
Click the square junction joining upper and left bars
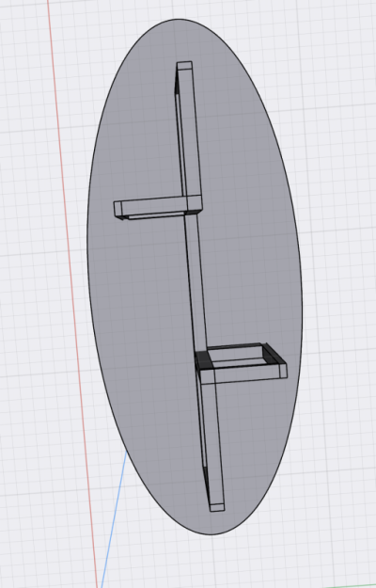pyautogui.click(x=195, y=203)
